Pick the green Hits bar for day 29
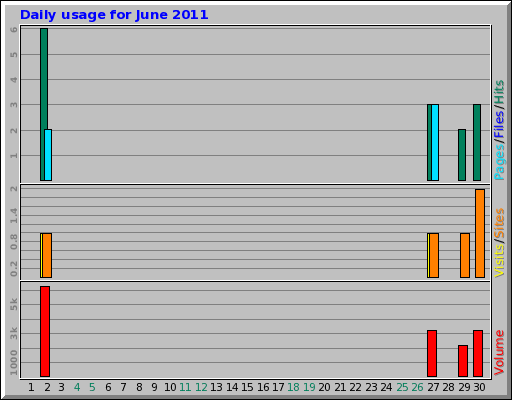The width and height of the screenshot is (512, 400). [x=462, y=155]
